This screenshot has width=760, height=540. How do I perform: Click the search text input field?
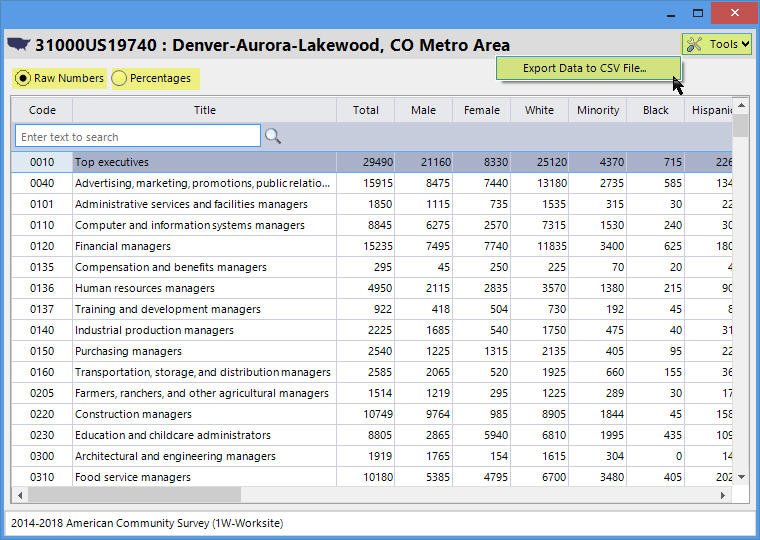click(x=138, y=137)
